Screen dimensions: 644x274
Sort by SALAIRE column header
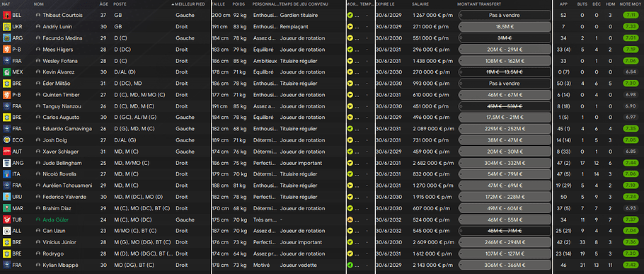(420, 4)
